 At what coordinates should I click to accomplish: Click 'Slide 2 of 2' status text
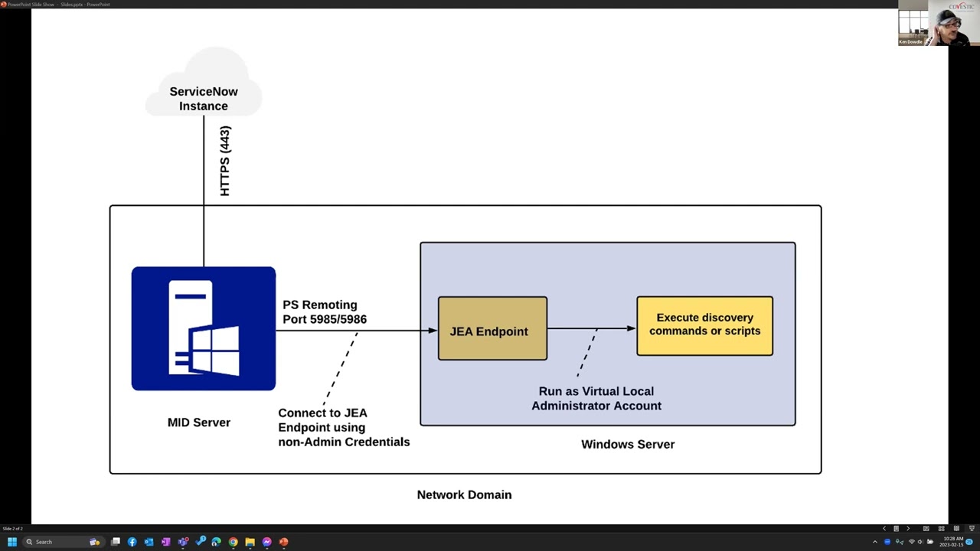coord(12,528)
